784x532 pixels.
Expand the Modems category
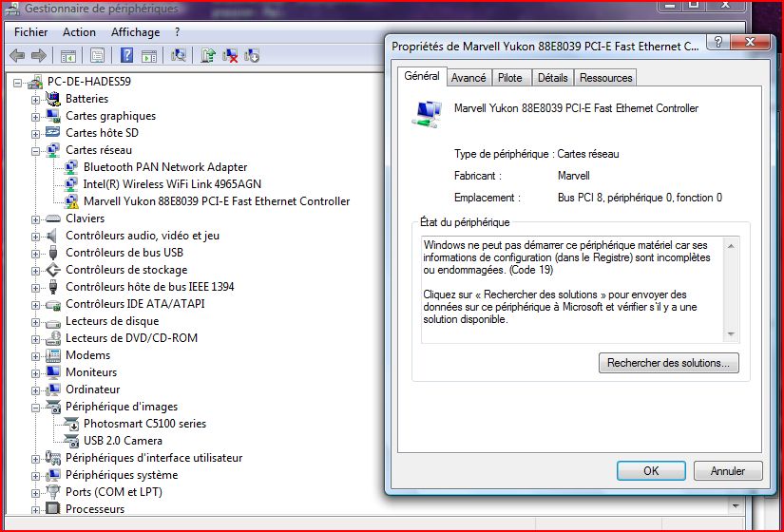[35, 355]
